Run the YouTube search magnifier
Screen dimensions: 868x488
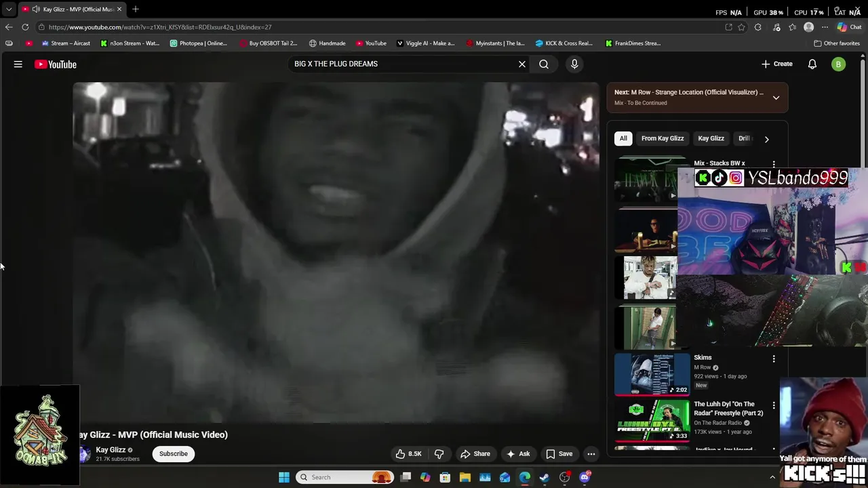tap(544, 64)
